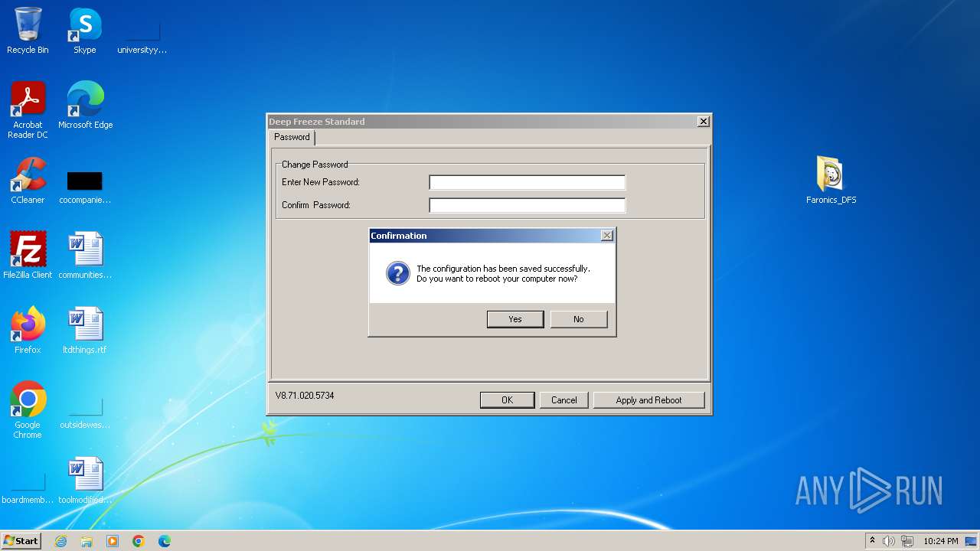The width and height of the screenshot is (980, 551).
Task: Open Edge from the taskbar
Action: tap(165, 541)
